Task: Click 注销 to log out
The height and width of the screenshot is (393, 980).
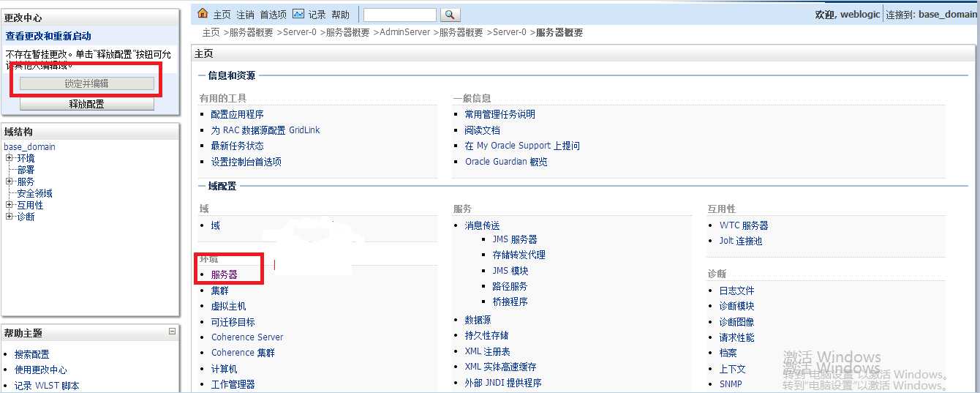Action: (x=245, y=15)
